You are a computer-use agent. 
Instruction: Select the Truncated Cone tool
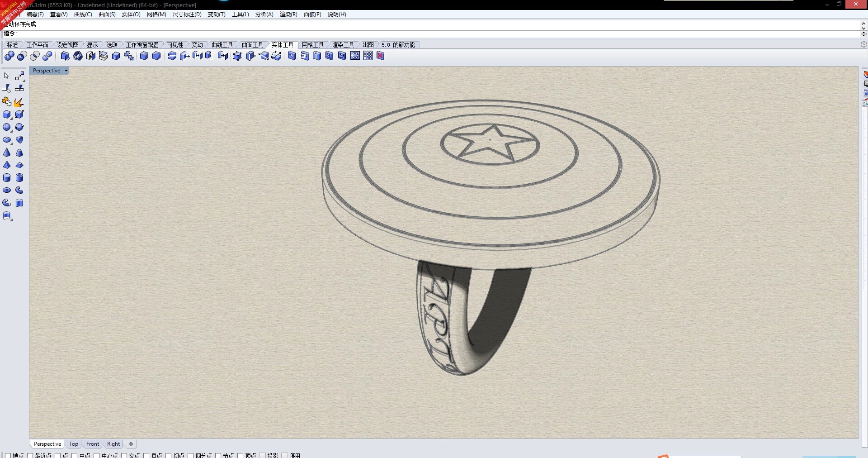coord(19,153)
